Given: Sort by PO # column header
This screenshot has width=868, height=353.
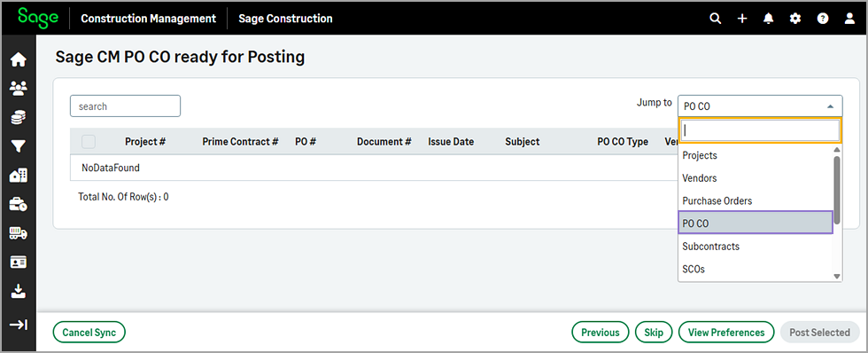Looking at the screenshot, I should click(x=306, y=142).
